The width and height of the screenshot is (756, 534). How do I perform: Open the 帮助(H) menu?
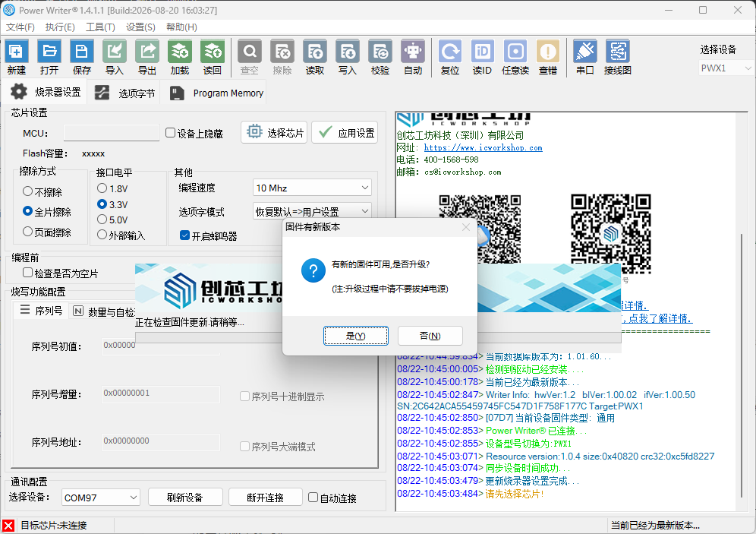click(x=181, y=27)
